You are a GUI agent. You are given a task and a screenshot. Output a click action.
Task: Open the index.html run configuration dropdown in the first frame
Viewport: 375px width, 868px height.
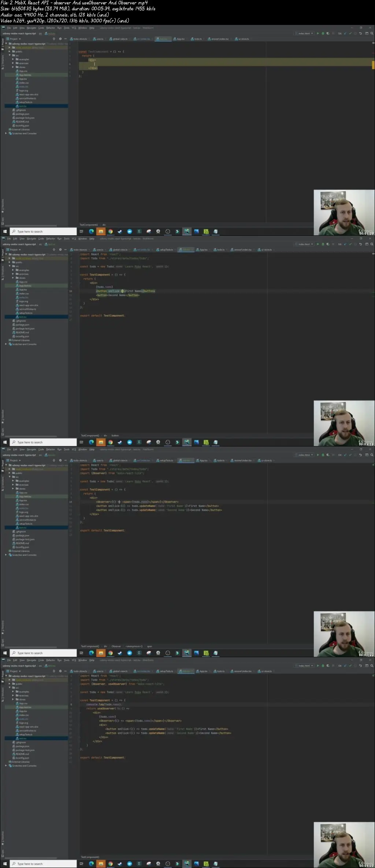304,33
